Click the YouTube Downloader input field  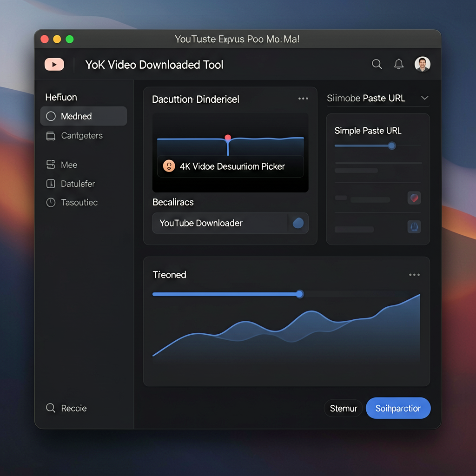(x=230, y=223)
